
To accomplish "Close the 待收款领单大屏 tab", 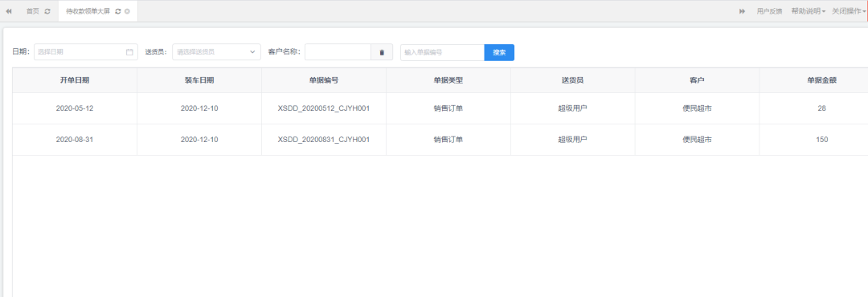I will [127, 11].
